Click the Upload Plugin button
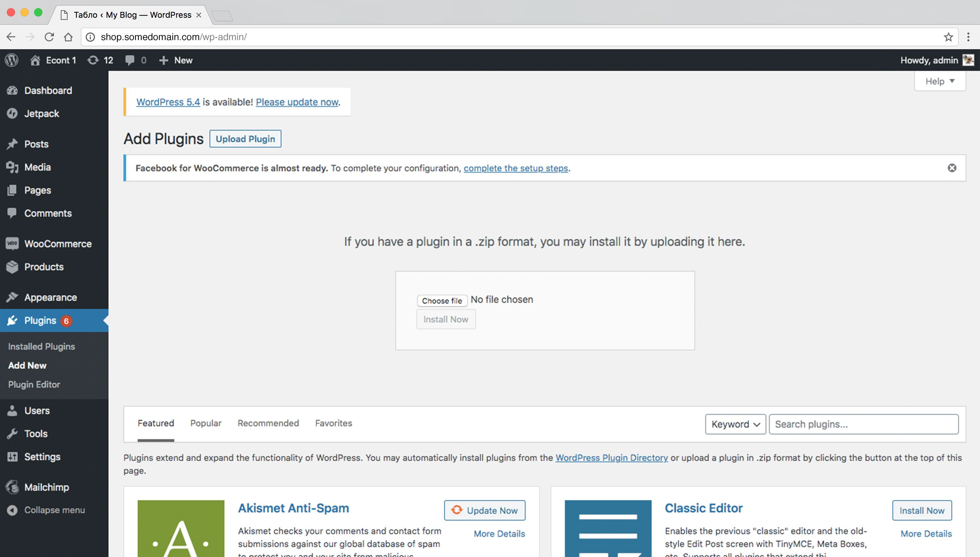Screen dimensions: 980x557 tap(245, 139)
